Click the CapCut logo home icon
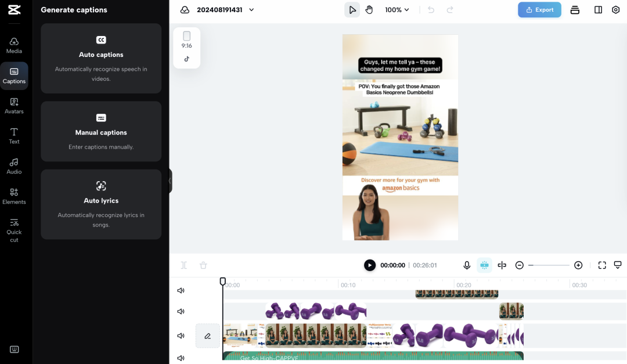Image resolution: width=627 pixels, height=364 pixels. tap(14, 10)
